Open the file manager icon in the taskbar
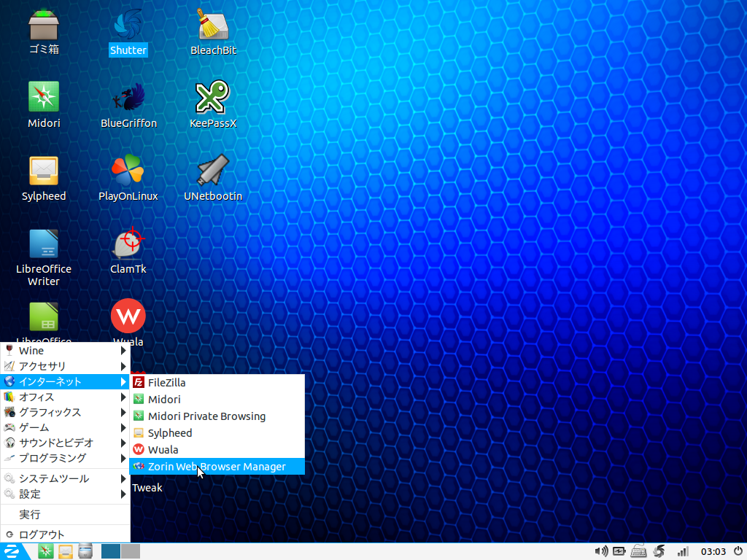Image resolution: width=747 pixels, height=560 pixels. coord(85,551)
